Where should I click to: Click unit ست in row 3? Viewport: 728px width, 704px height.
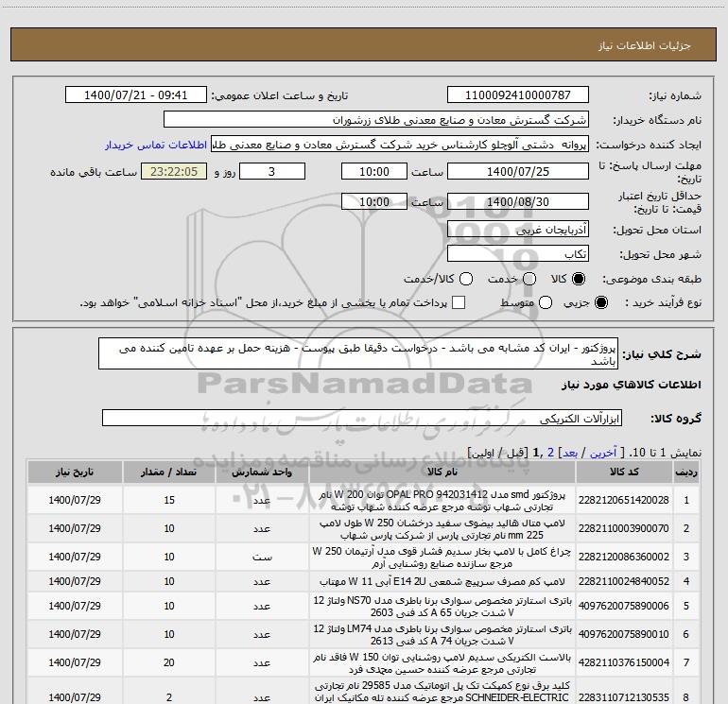tap(262, 557)
